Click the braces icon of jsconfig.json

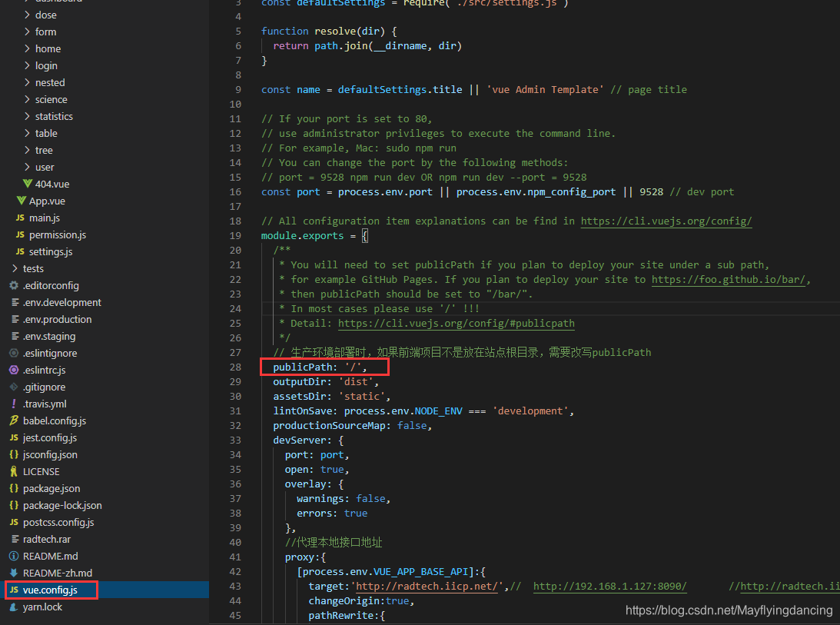click(x=14, y=454)
